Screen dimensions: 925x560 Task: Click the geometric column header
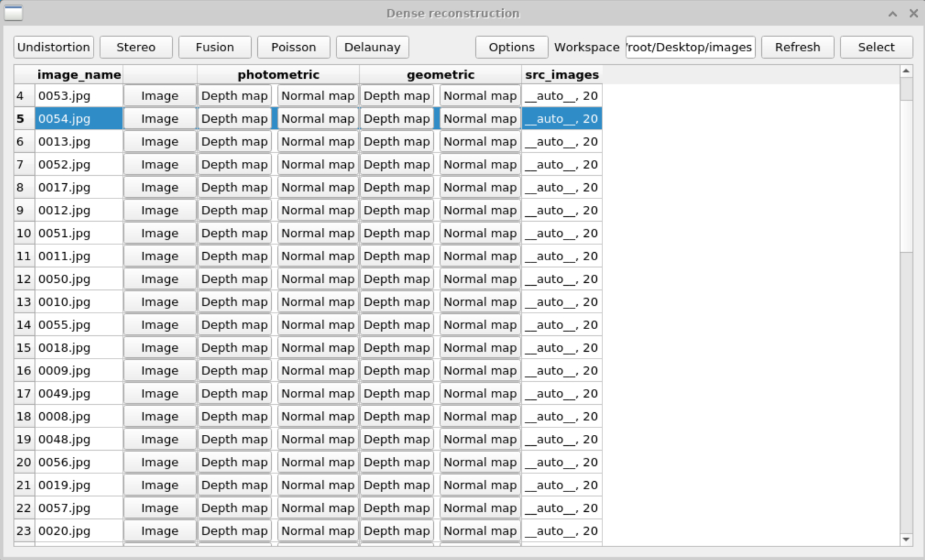tap(440, 75)
